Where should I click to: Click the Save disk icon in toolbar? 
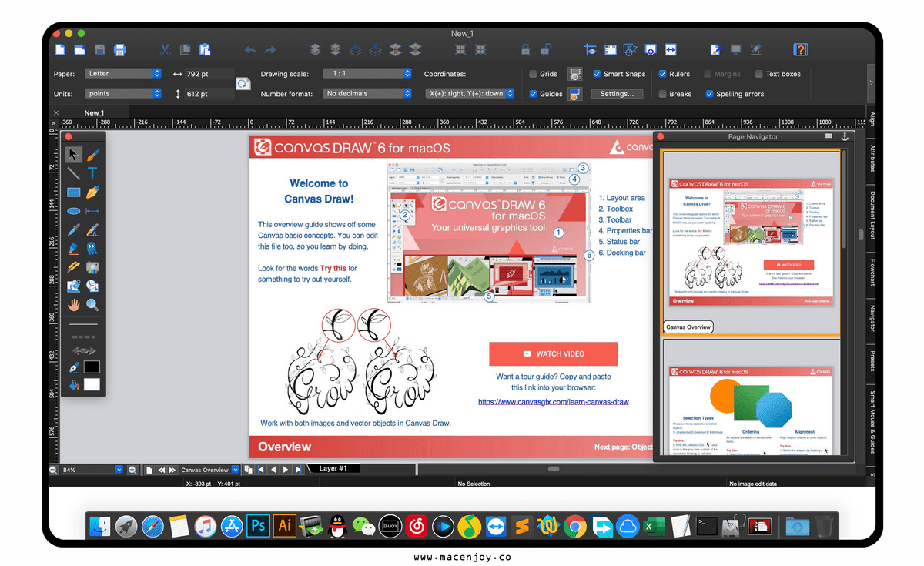click(x=99, y=50)
